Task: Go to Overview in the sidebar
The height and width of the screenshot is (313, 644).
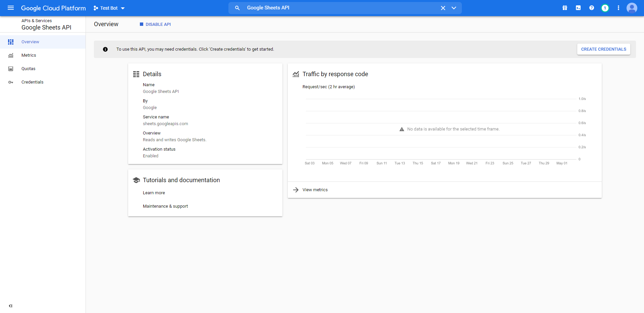Action: [30, 42]
